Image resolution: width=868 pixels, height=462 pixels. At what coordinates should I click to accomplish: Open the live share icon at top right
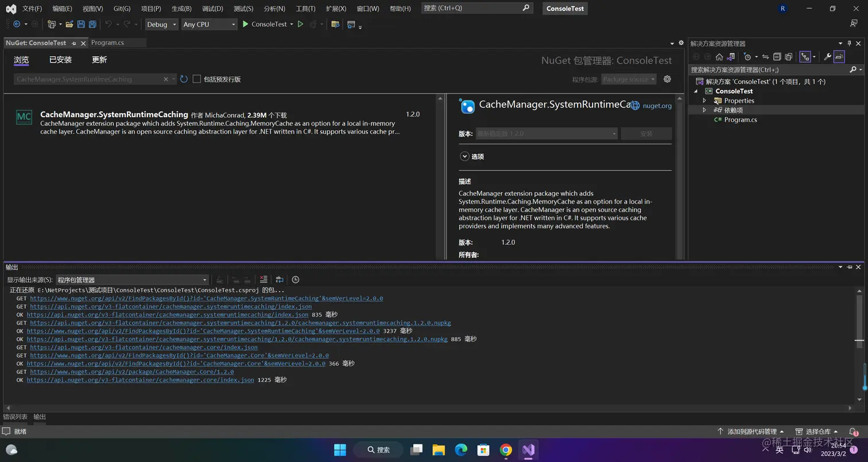coord(854,24)
